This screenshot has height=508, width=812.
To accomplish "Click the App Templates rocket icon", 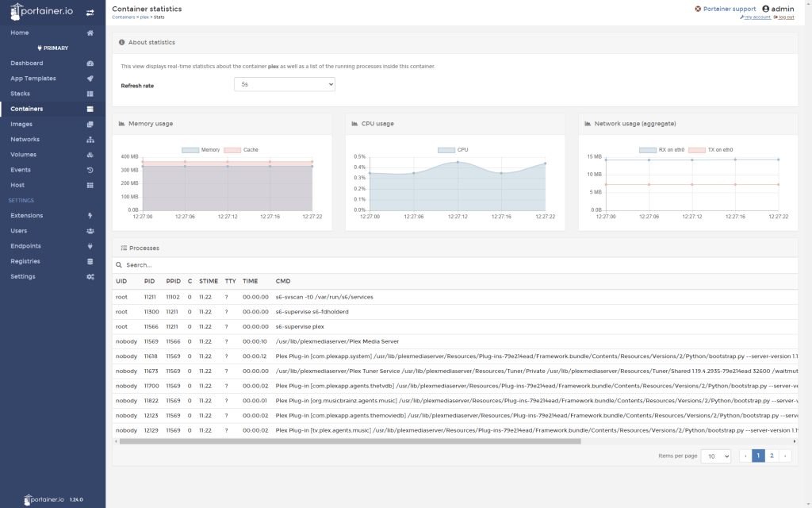I will coord(90,79).
